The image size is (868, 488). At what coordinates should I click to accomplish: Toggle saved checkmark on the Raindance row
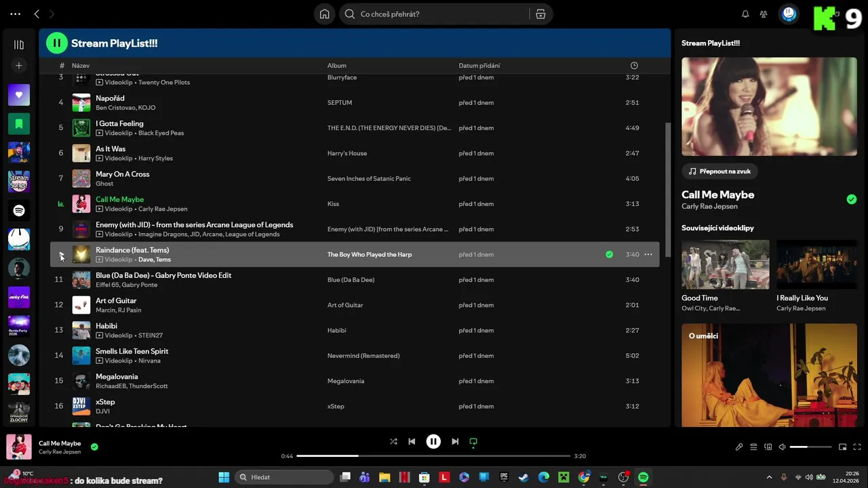click(609, 254)
